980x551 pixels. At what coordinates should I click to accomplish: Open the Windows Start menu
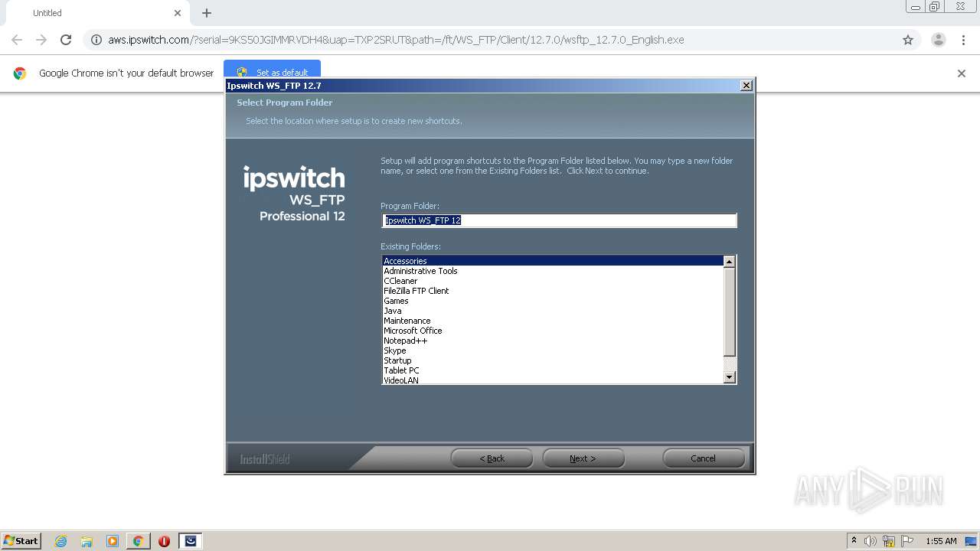click(x=21, y=540)
